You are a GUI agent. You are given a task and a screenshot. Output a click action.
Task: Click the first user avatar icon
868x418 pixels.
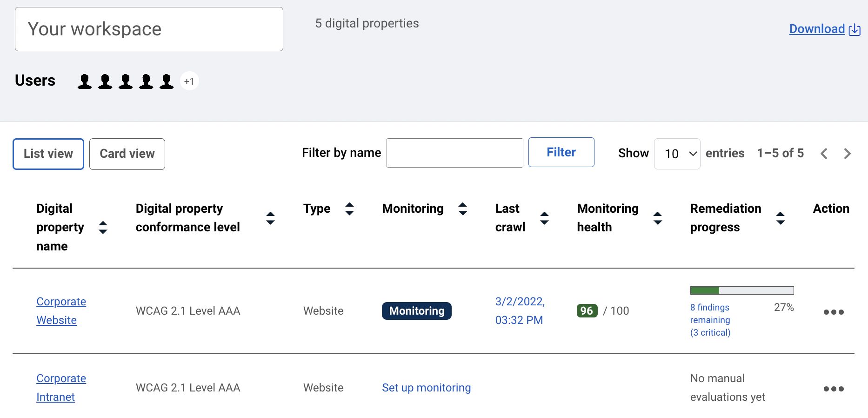pos(85,81)
